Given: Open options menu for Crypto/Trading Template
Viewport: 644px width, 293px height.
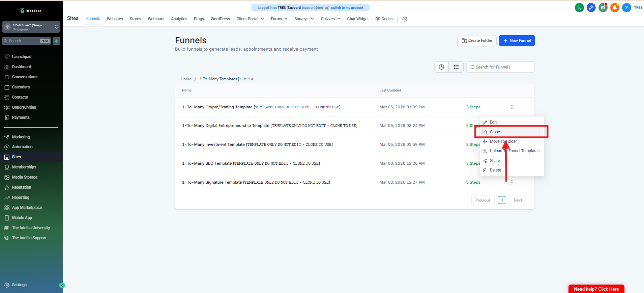Looking at the screenshot, I should (512, 107).
